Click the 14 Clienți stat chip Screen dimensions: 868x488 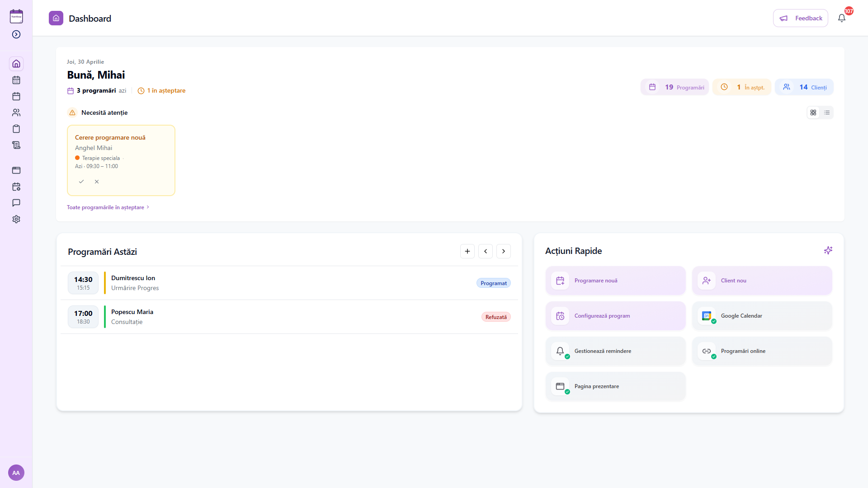click(x=804, y=87)
